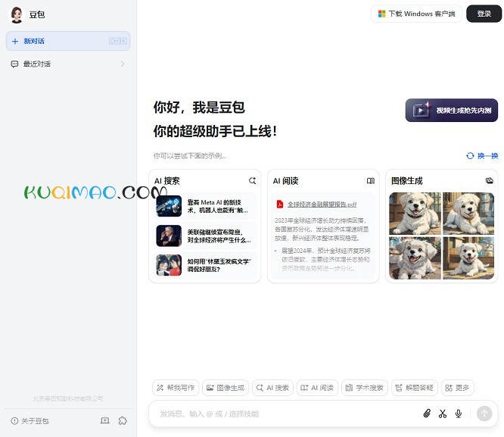Click the send arrow button

tap(484, 414)
